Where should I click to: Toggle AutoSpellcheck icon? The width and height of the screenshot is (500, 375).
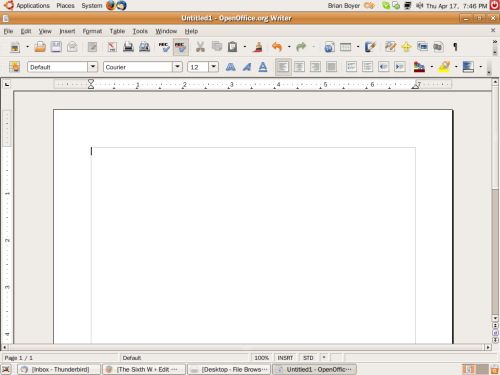(x=180, y=47)
